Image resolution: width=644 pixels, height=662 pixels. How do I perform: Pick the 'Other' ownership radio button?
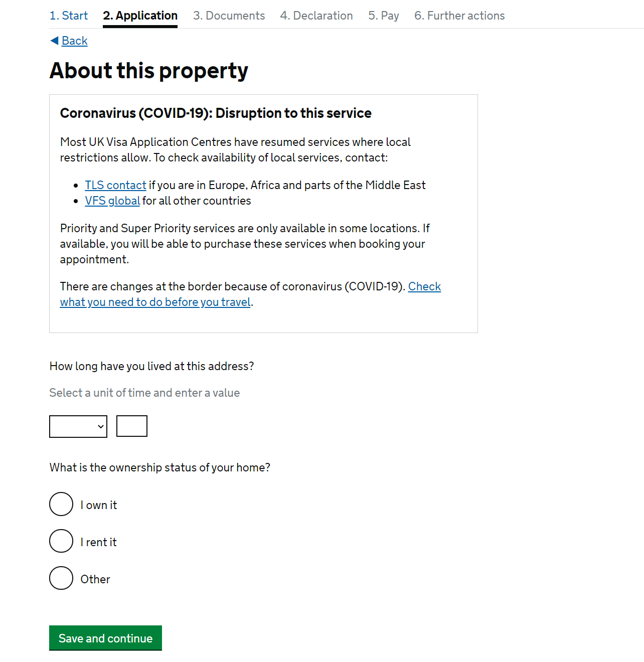click(x=61, y=578)
